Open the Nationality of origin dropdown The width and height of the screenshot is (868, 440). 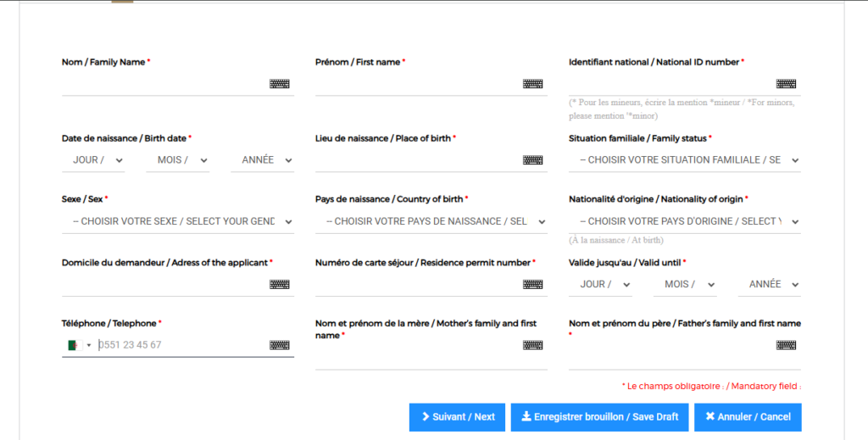pos(685,221)
